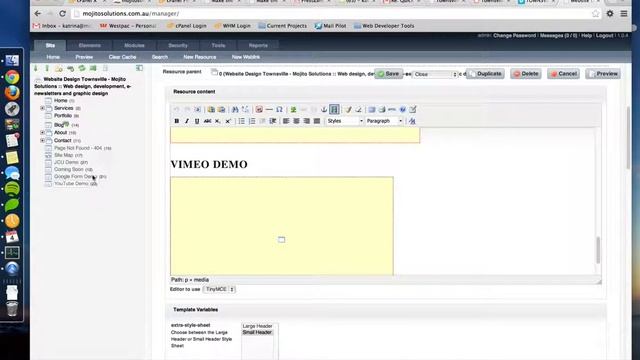Viewport: 640px width, 360px height.
Task: Apply strikethrough formatting (ABC icon)
Action: click(x=207, y=121)
